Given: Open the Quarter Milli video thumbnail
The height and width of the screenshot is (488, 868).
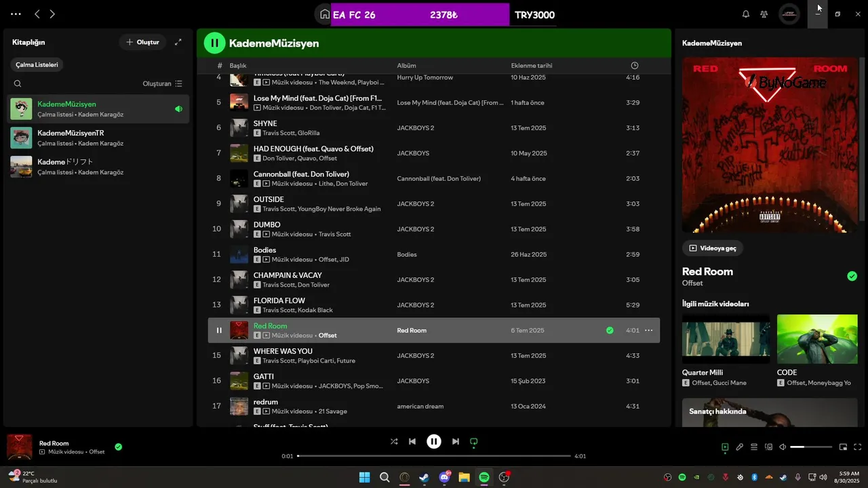Looking at the screenshot, I should coord(726,339).
